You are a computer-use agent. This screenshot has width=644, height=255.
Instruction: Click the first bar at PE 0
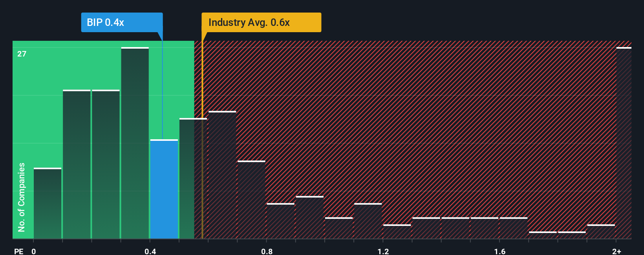coord(48,203)
